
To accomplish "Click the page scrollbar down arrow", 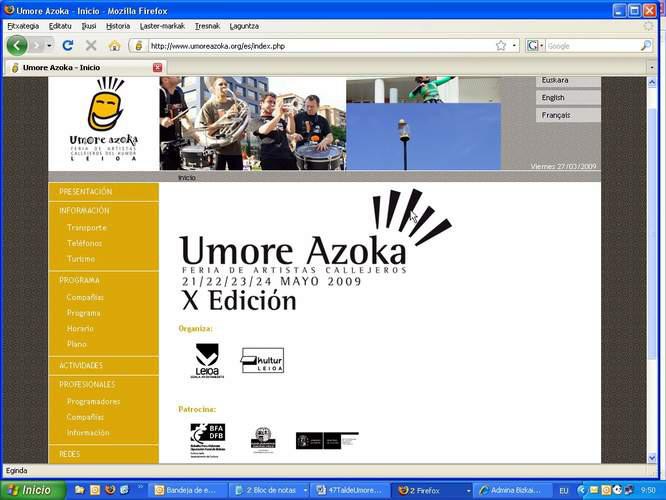I will (652, 458).
